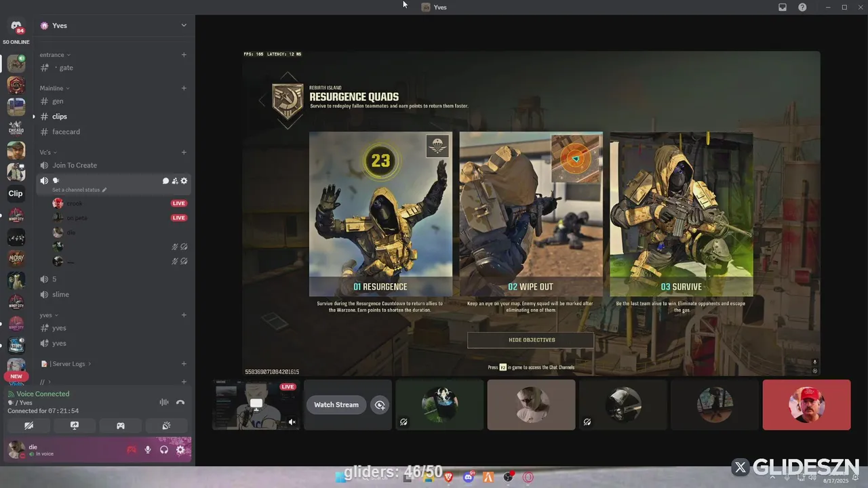The width and height of the screenshot is (868, 488).
Task: Select the beige-background participant tile
Action: [531, 405]
